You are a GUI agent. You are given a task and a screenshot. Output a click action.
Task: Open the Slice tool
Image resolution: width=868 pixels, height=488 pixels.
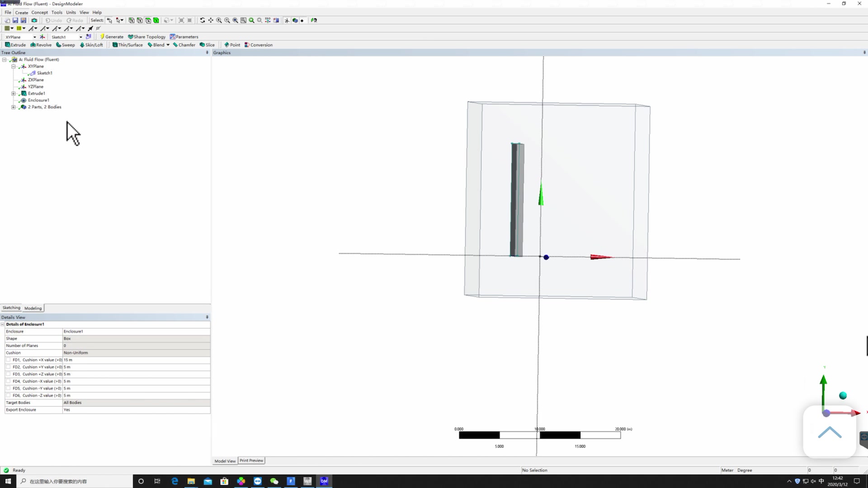click(x=207, y=45)
